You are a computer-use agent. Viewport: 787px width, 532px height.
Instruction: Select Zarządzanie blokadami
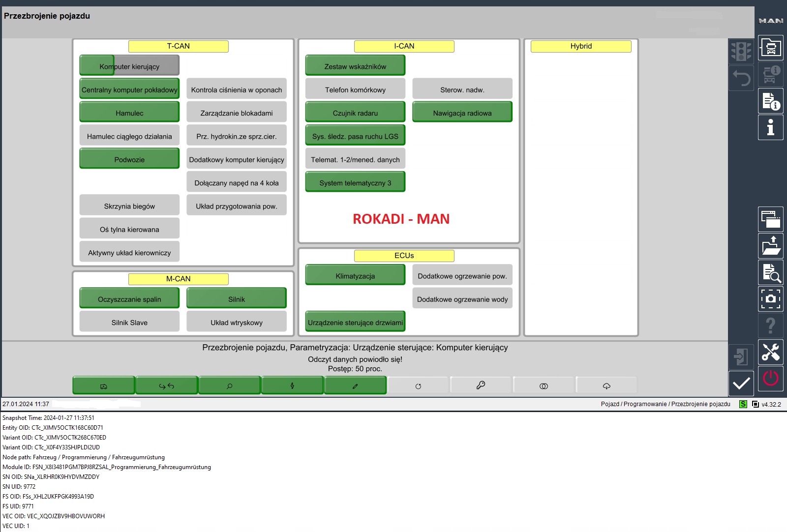pyautogui.click(x=237, y=113)
